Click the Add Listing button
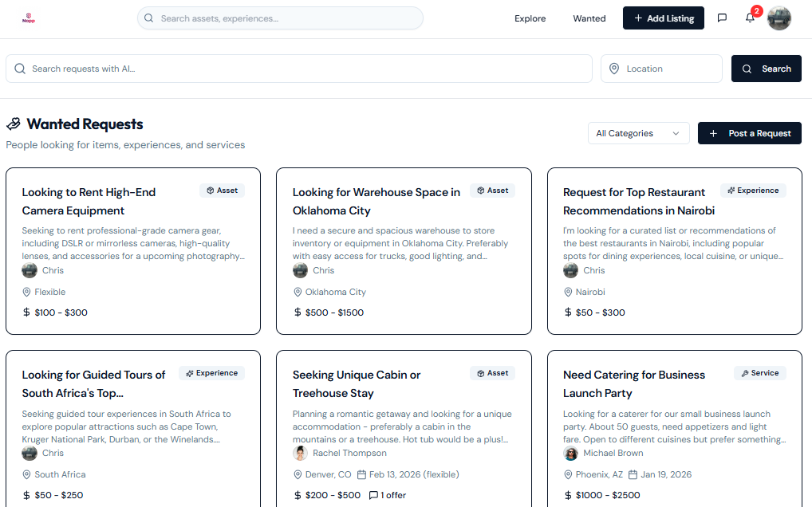 pos(663,18)
